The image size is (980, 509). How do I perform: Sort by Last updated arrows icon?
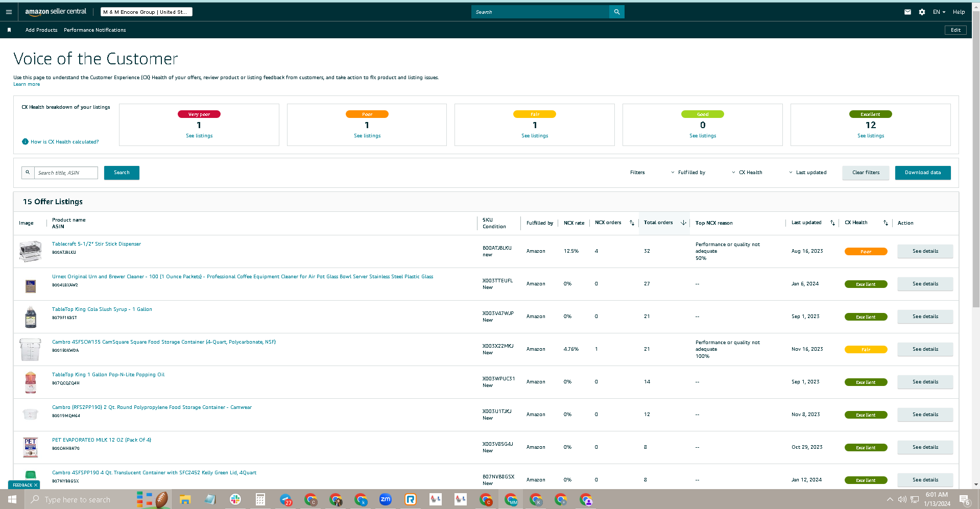pos(832,223)
